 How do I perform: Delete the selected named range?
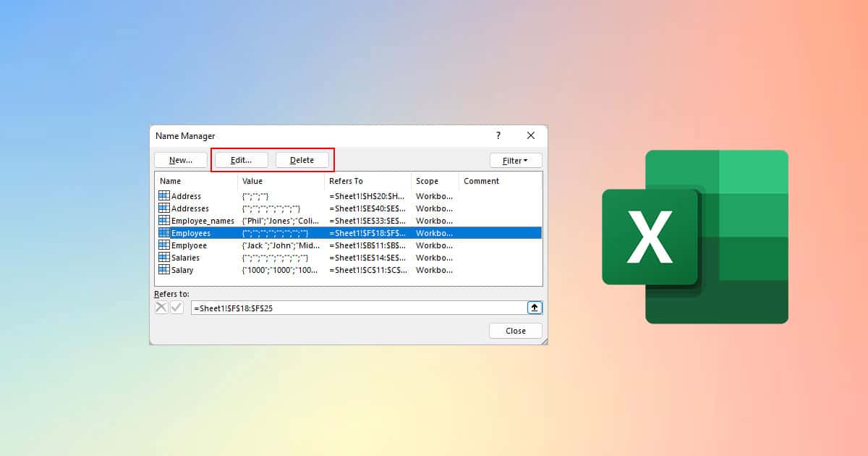pos(303,160)
